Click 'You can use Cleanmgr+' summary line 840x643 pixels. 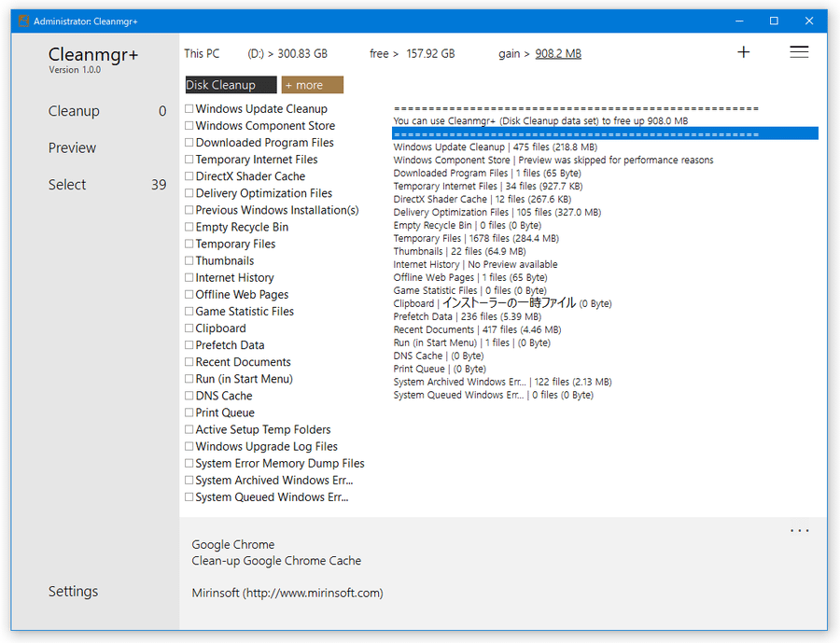(540, 121)
